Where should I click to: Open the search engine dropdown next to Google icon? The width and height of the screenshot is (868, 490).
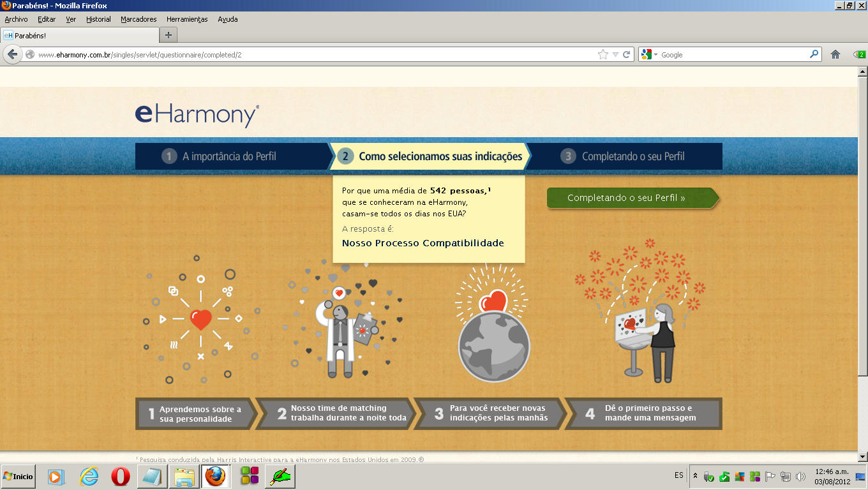(x=655, y=55)
